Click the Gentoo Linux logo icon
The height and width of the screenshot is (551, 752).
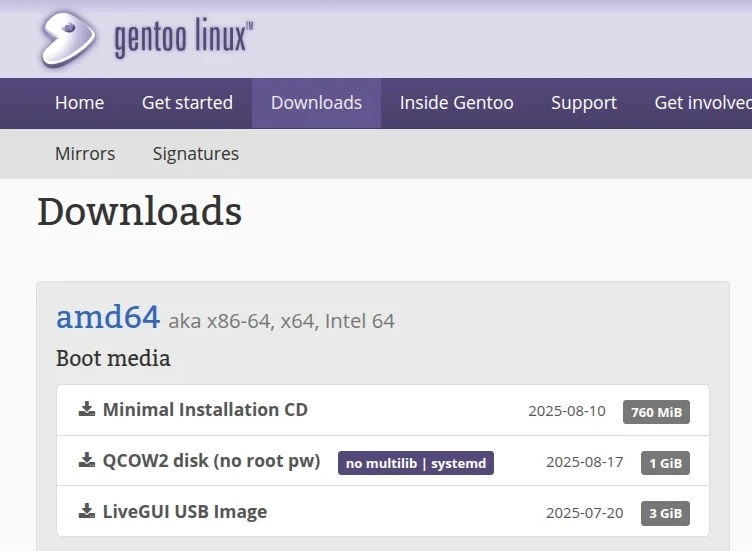[68, 38]
